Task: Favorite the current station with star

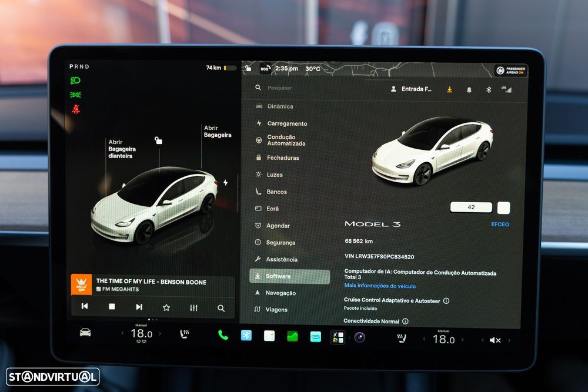Action: coord(166,308)
